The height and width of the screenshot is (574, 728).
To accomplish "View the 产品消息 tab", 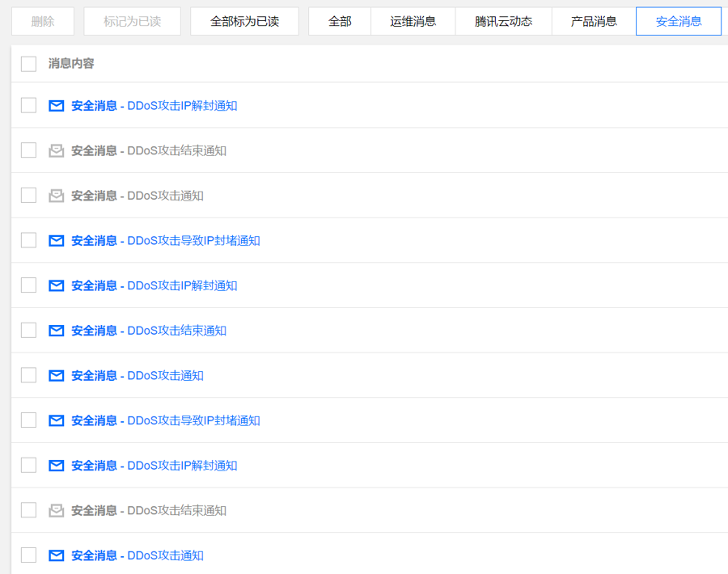I will click(592, 22).
